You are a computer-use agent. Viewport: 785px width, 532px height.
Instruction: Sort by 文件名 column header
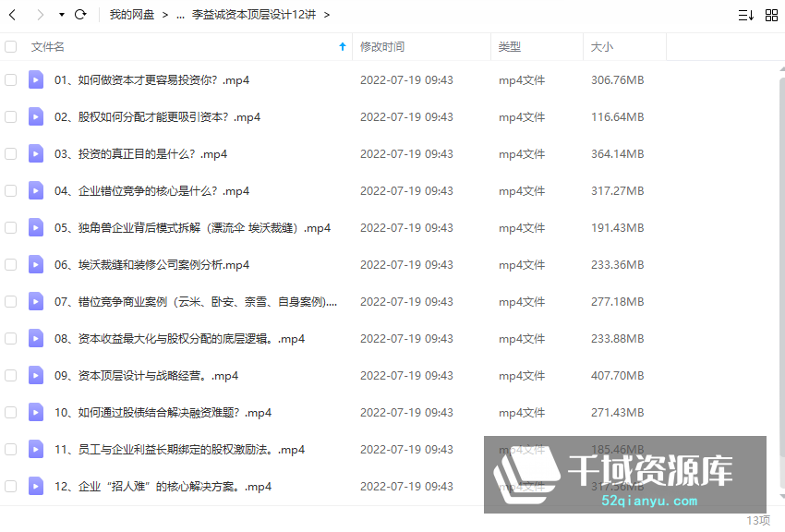click(x=47, y=47)
